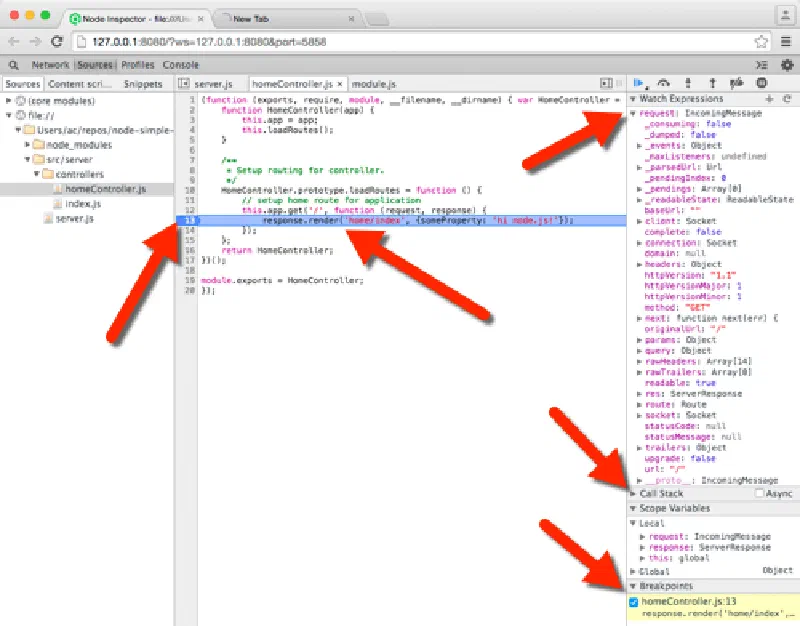Image resolution: width=800 pixels, height=626 pixels.
Task: Deactivate all breakpoints icon
Action: point(737,83)
